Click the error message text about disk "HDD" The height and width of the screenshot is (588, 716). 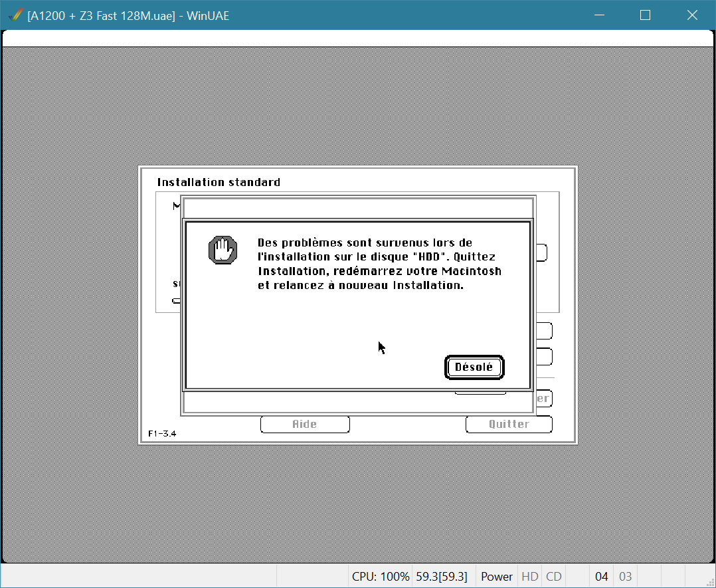click(379, 264)
